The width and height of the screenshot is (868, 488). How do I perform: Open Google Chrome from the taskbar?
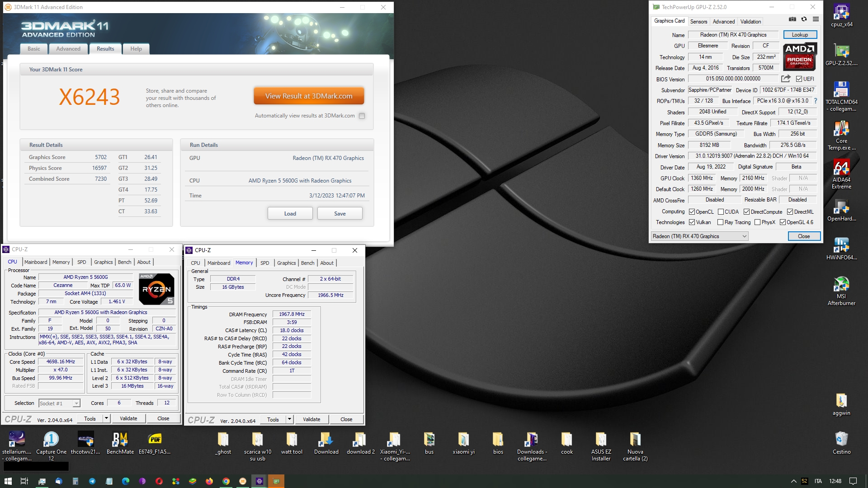[226, 481]
